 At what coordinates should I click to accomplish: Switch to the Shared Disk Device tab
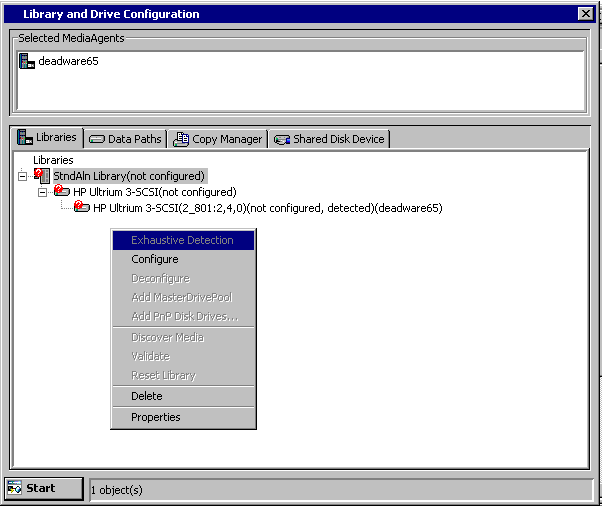pyautogui.click(x=329, y=139)
